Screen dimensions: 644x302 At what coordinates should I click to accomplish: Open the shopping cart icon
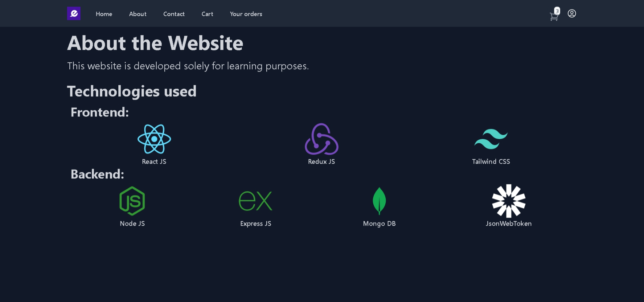pos(554,16)
